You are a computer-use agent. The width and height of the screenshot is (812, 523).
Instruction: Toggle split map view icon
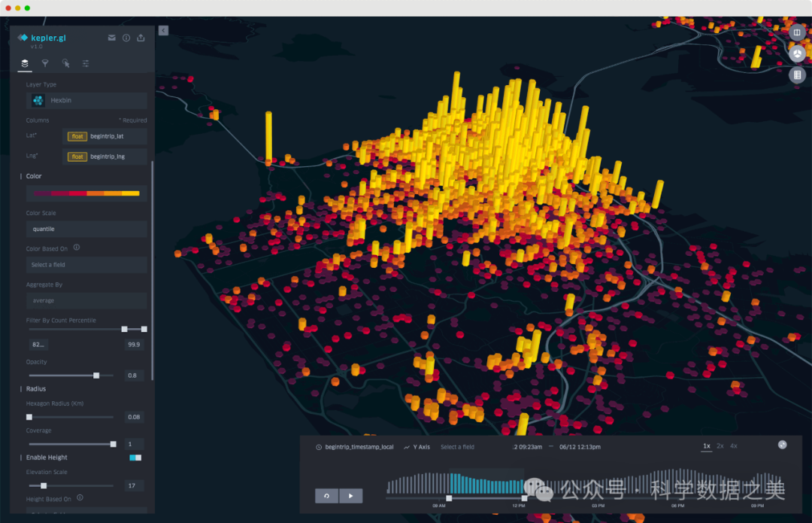click(797, 33)
